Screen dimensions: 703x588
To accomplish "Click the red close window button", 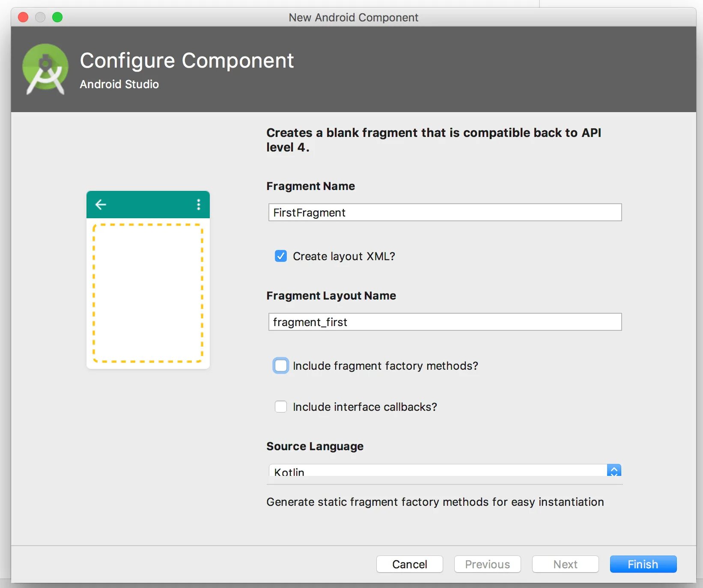I will [23, 17].
